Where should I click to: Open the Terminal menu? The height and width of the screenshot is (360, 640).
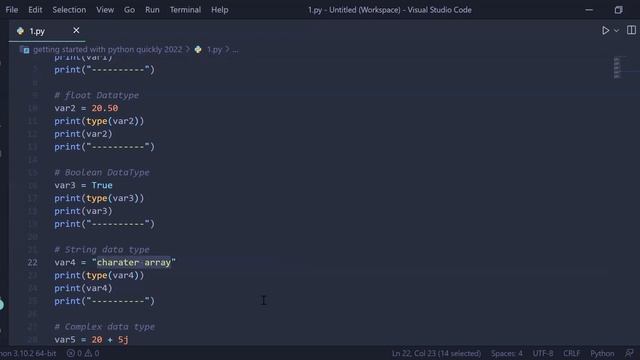(185, 10)
